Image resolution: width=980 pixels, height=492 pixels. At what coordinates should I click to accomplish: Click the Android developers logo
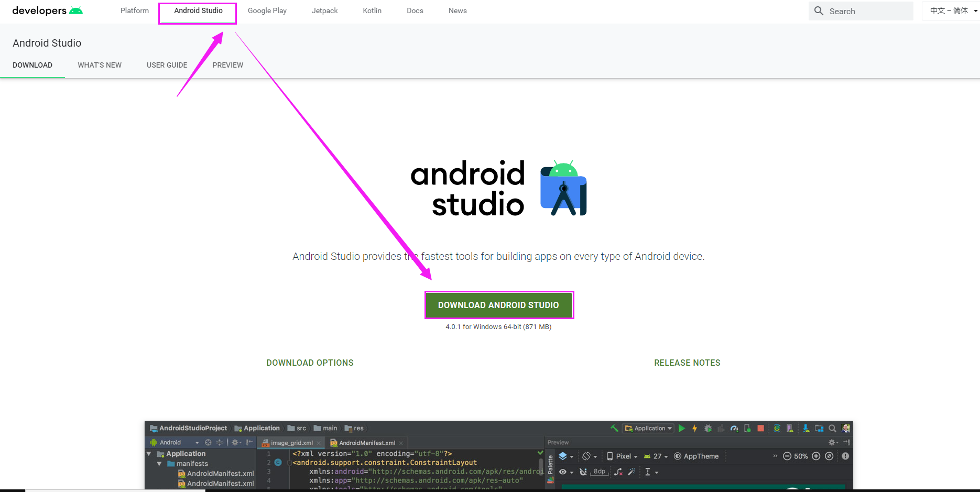(x=47, y=10)
